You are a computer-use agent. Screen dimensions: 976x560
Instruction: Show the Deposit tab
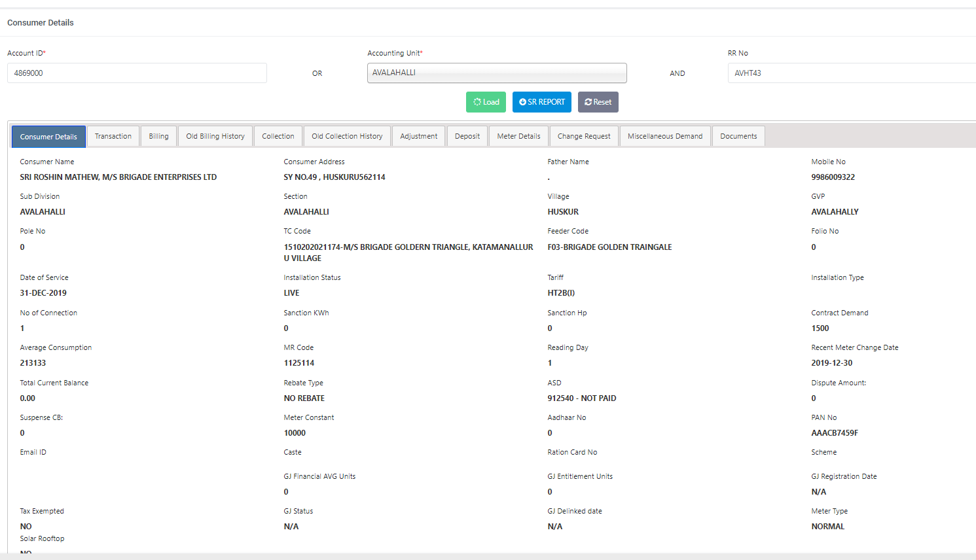click(x=467, y=136)
